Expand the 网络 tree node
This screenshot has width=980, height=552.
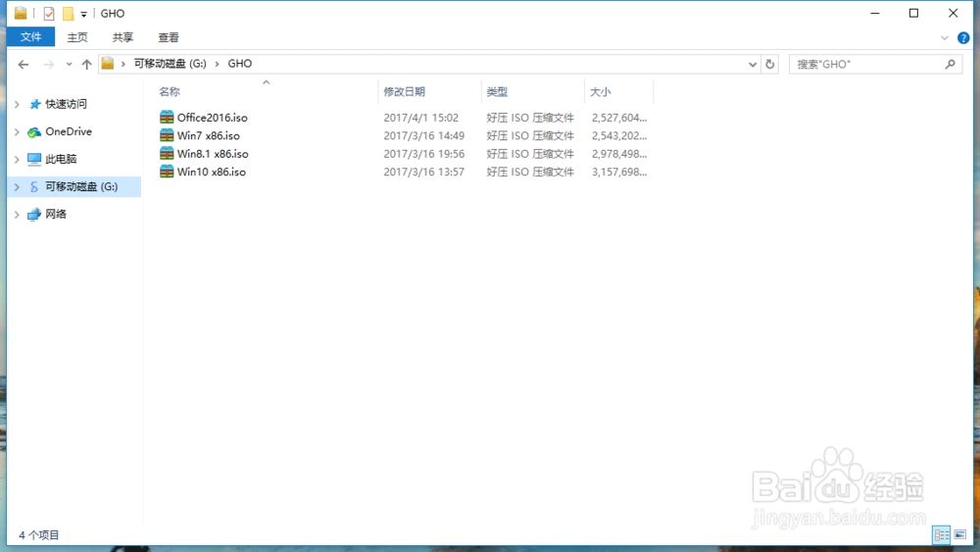(x=17, y=215)
